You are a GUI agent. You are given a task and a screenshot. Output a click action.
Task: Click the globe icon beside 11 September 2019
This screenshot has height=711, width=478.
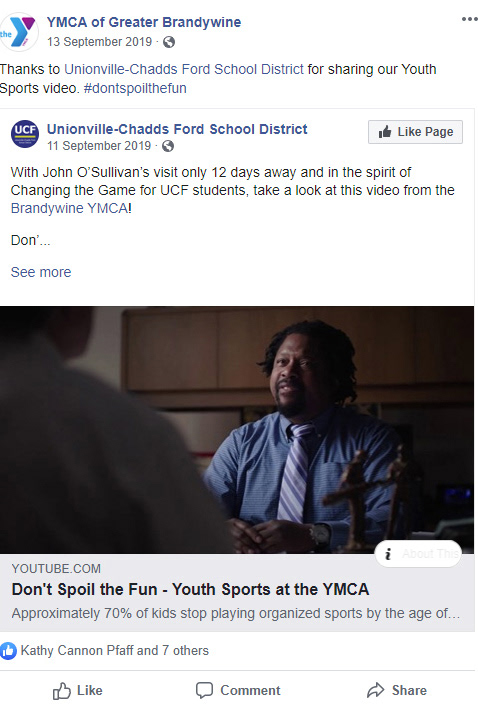(x=168, y=146)
